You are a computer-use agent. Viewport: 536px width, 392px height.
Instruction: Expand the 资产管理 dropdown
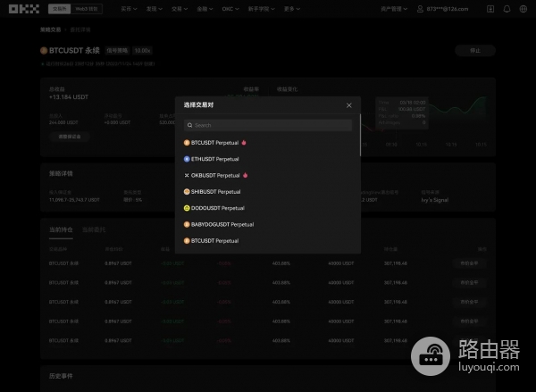394,9
